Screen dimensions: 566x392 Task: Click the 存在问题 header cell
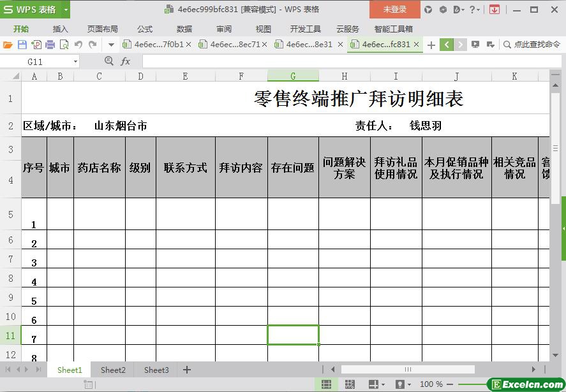293,168
